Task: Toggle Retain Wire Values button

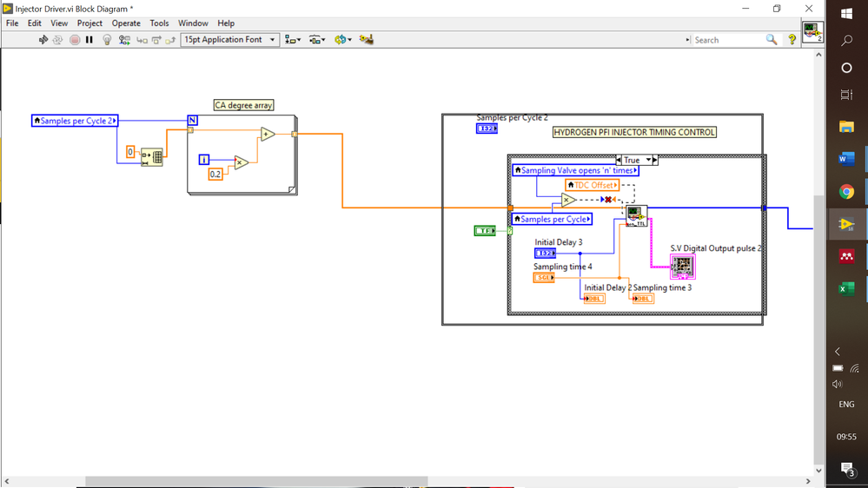Action: tap(124, 40)
